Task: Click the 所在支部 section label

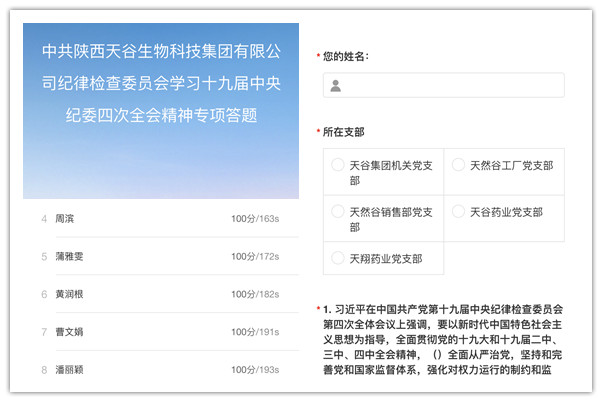Action: pos(343,132)
